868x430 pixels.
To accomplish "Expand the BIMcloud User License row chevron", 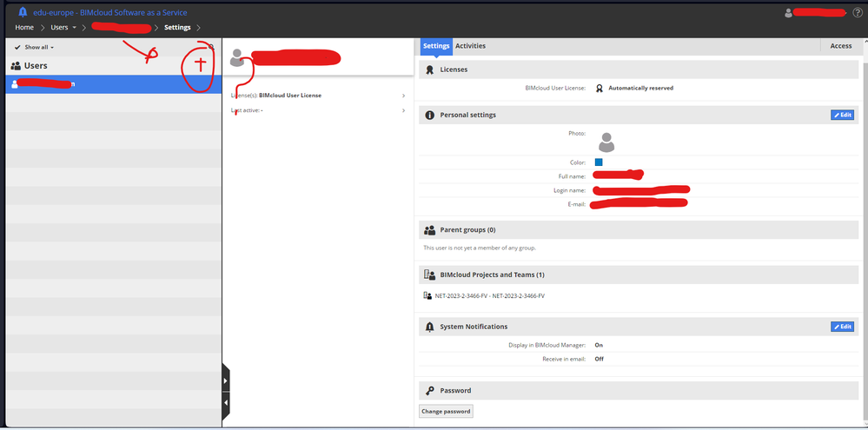I will [x=403, y=96].
